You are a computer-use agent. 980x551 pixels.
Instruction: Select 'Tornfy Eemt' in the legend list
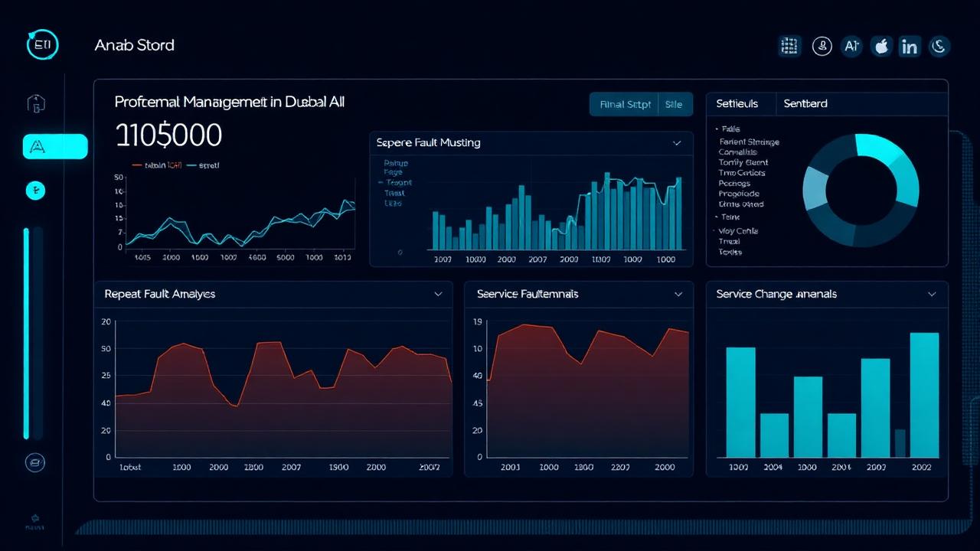coord(743,162)
